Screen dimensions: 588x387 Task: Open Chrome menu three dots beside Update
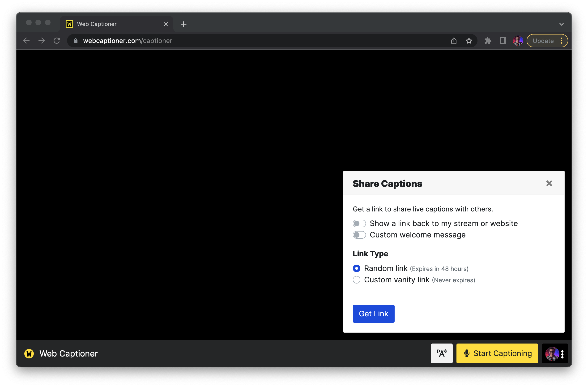coord(562,41)
